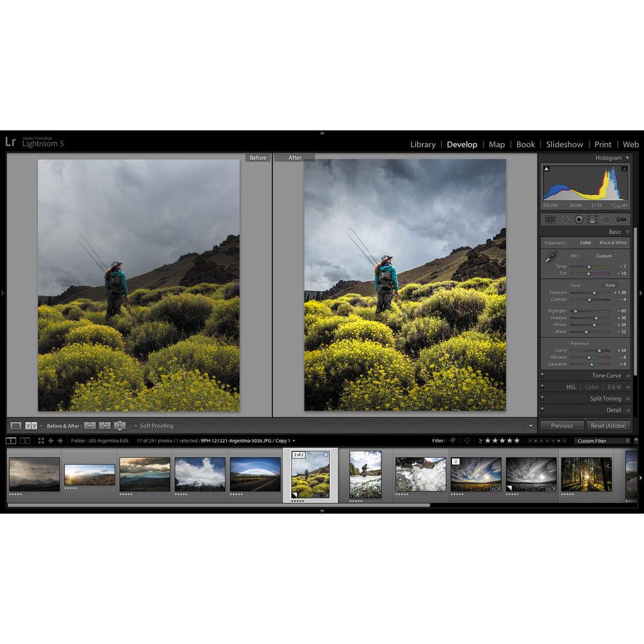Switch to Loupe view in the toolbar
644x644 pixels.
click(15, 425)
